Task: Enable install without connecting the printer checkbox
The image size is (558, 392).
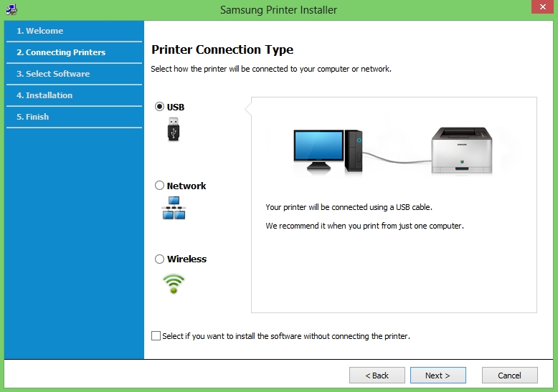Action: [x=156, y=335]
